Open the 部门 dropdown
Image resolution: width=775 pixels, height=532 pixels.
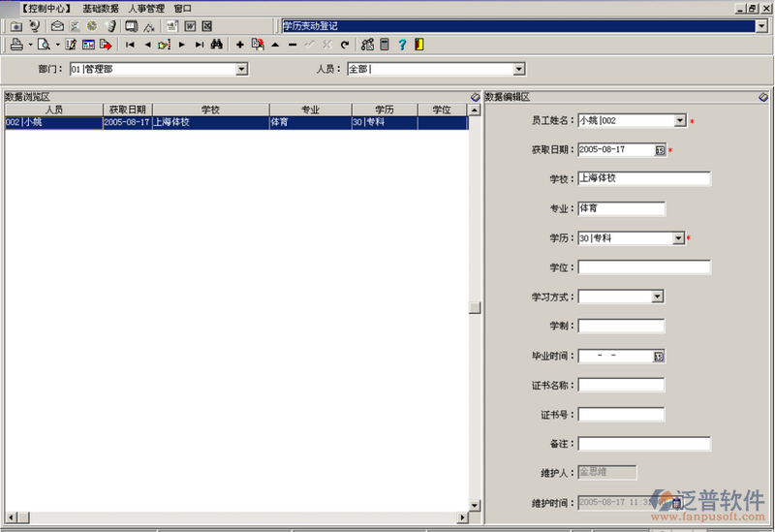pyautogui.click(x=241, y=69)
